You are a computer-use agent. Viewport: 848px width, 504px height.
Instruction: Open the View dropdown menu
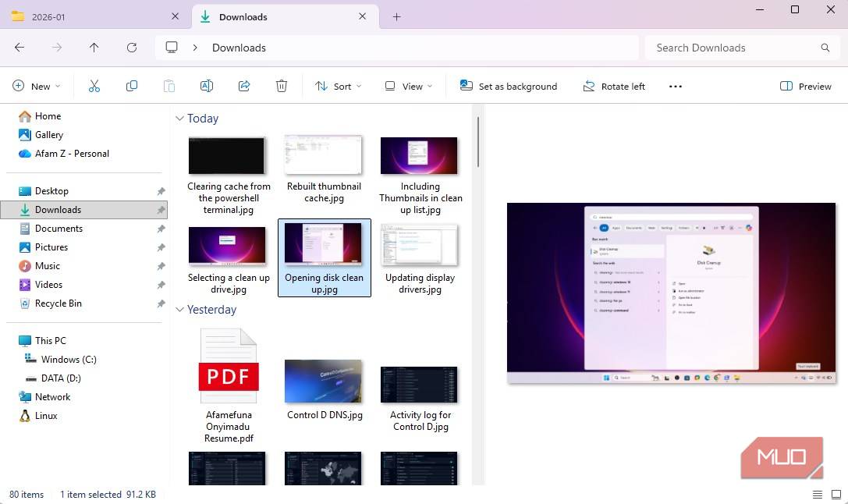tap(408, 86)
